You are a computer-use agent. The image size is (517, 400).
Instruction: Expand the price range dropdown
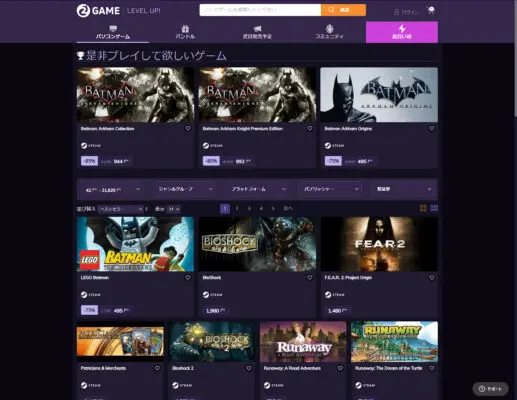pos(113,189)
